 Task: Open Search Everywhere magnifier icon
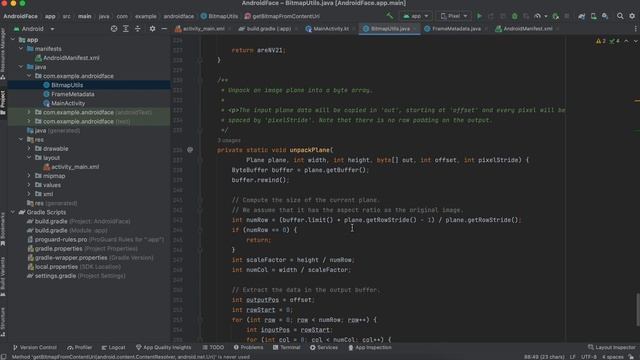coord(620,16)
